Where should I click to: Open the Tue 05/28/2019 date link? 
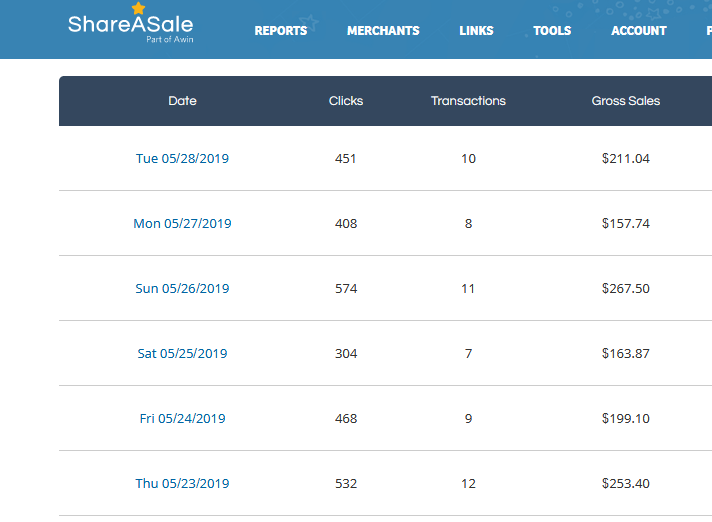click(x=183, y=158)
